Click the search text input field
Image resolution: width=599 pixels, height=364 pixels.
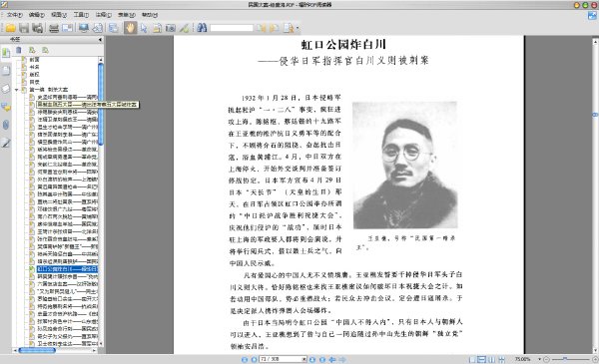coord(232,28)
